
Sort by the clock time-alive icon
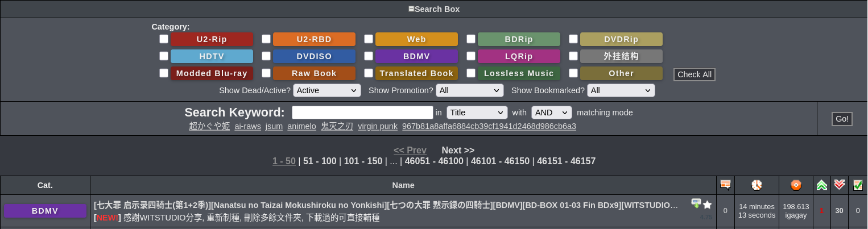tap(757, 185)
